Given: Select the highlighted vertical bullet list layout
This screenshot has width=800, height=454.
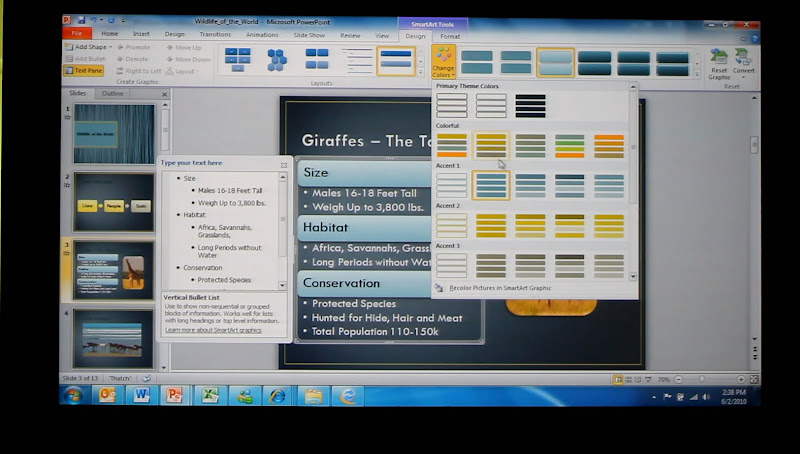Looking at the screenshot, I should click(x=396, y=61).
